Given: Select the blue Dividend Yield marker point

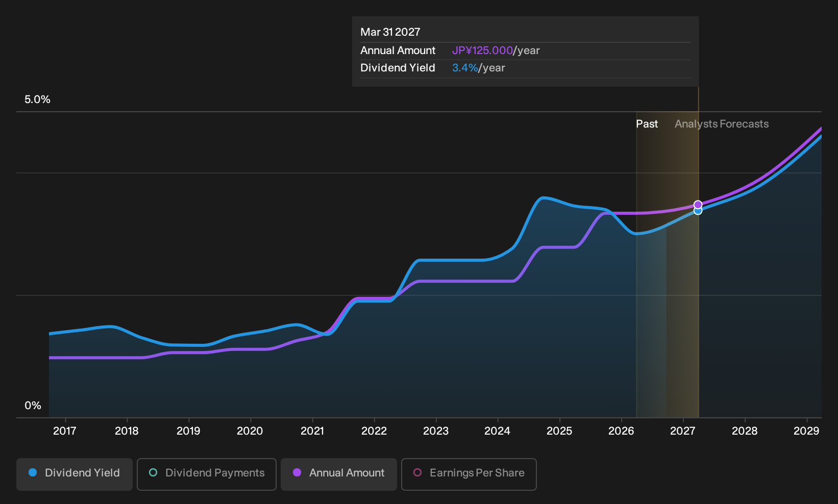Looking at the screenshot, I should [x=698, y=211].
